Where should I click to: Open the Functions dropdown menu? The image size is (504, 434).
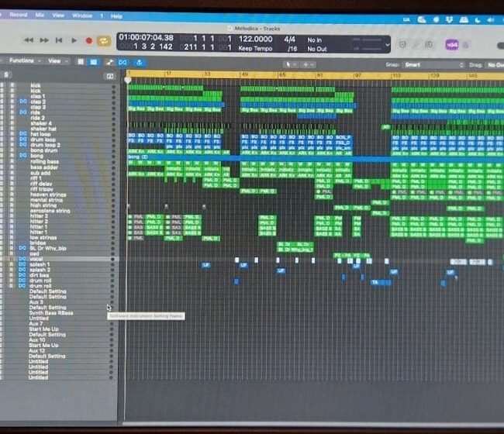(24, 60)
